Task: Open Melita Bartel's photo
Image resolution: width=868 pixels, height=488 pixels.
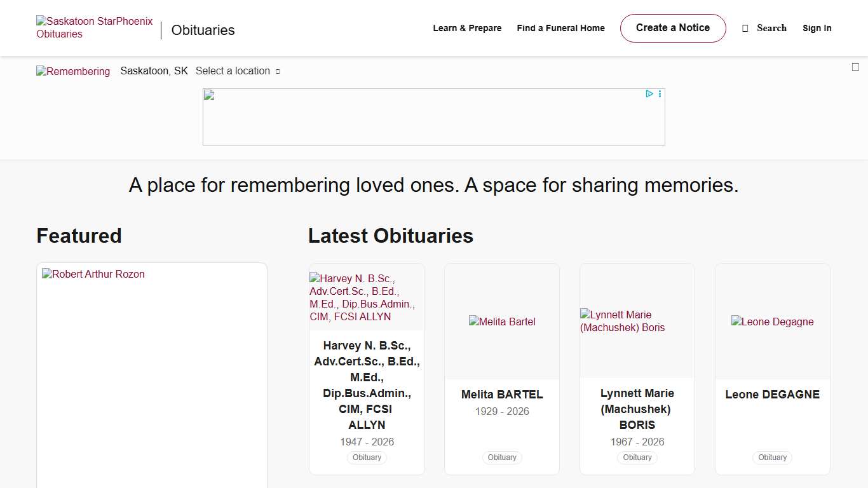Action: click(502, 322)
